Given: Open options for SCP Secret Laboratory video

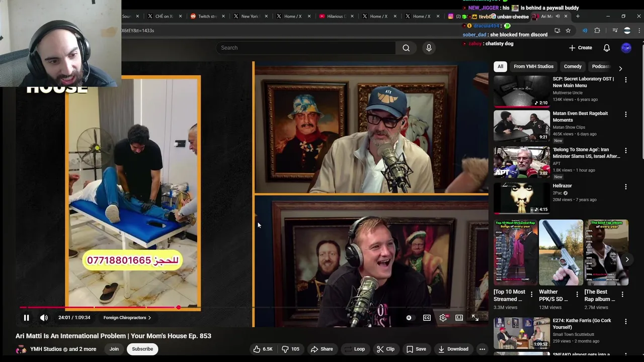Looking at the screenshot, I should (626, 80).
